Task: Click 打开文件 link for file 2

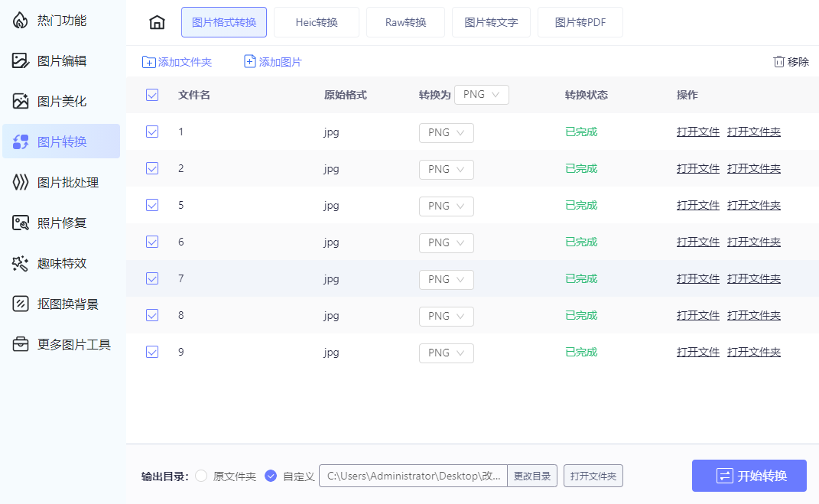Action: [698, 168]
